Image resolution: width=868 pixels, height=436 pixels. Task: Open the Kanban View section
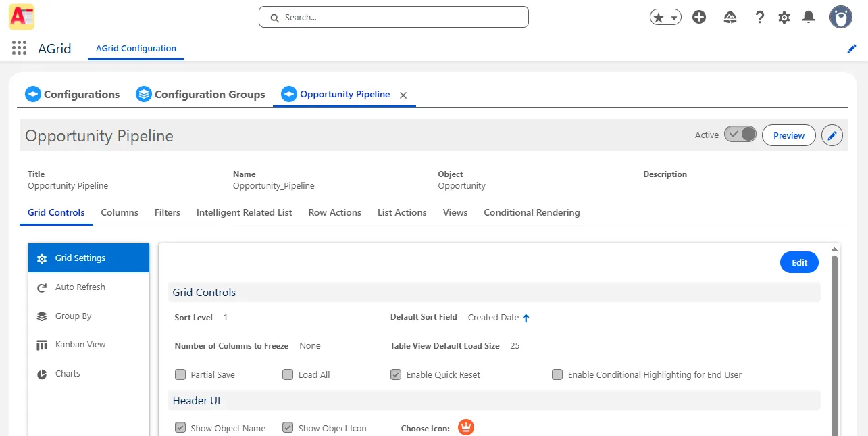[x=80, y=345]
